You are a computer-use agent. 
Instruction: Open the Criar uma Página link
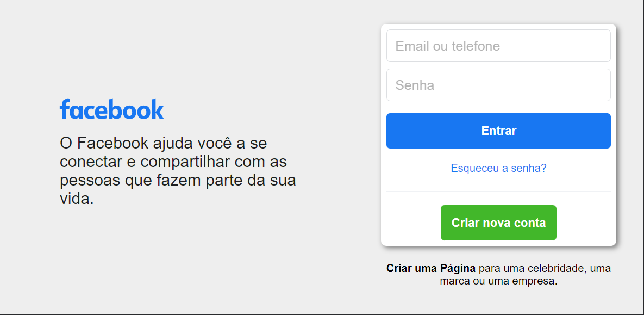pyautogui.click(x=431, y=269)
